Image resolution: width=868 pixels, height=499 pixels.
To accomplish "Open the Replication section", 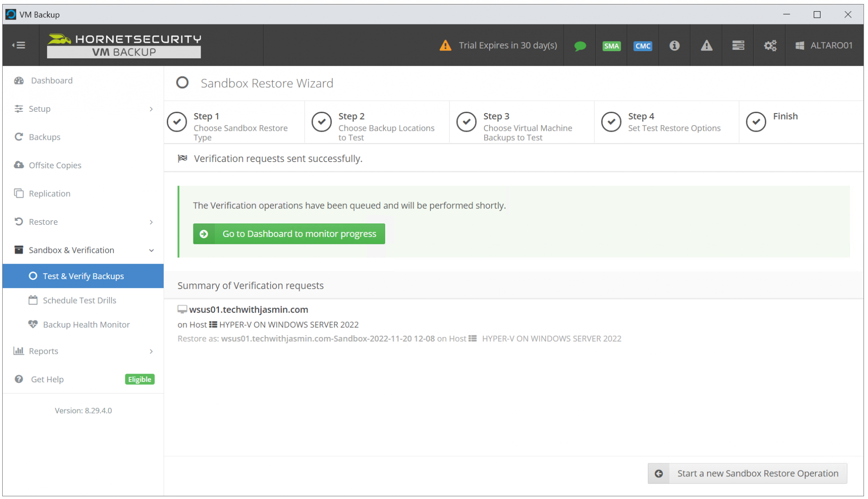I will [x=49, y=193].
